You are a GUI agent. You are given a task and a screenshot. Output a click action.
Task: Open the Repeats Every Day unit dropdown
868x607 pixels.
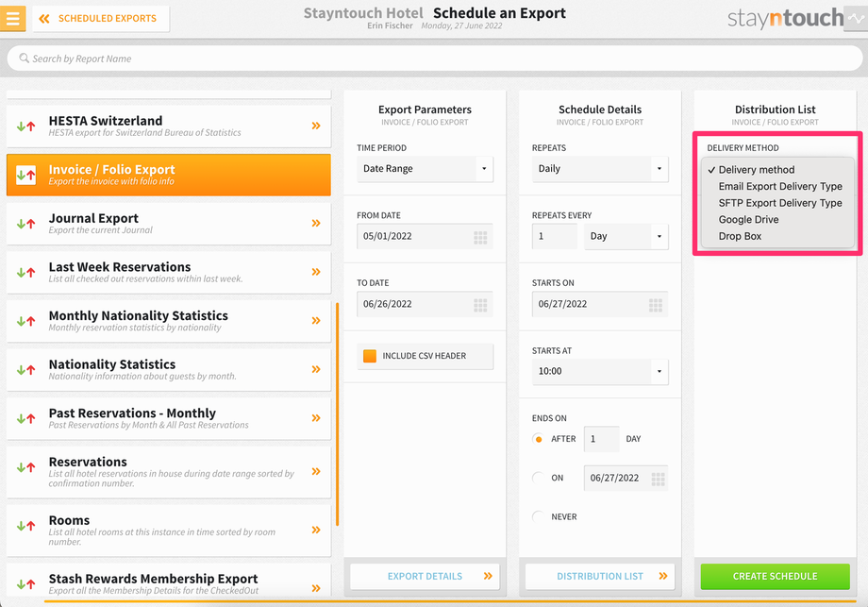[626, 237]
